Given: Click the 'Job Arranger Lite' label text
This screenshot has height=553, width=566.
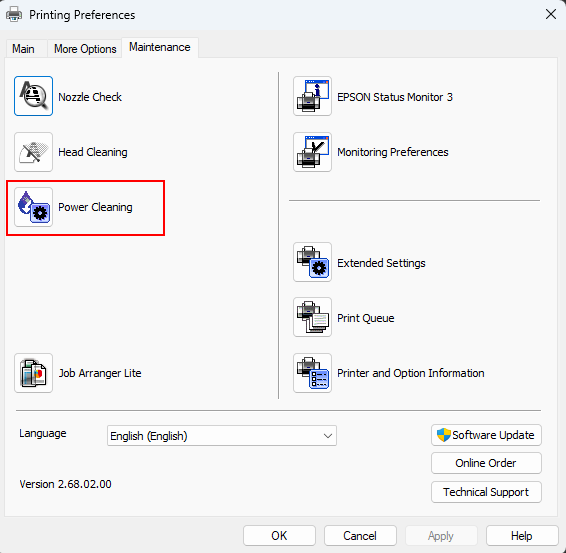Looking at the screenshot, I should click(x=100, y=373).
